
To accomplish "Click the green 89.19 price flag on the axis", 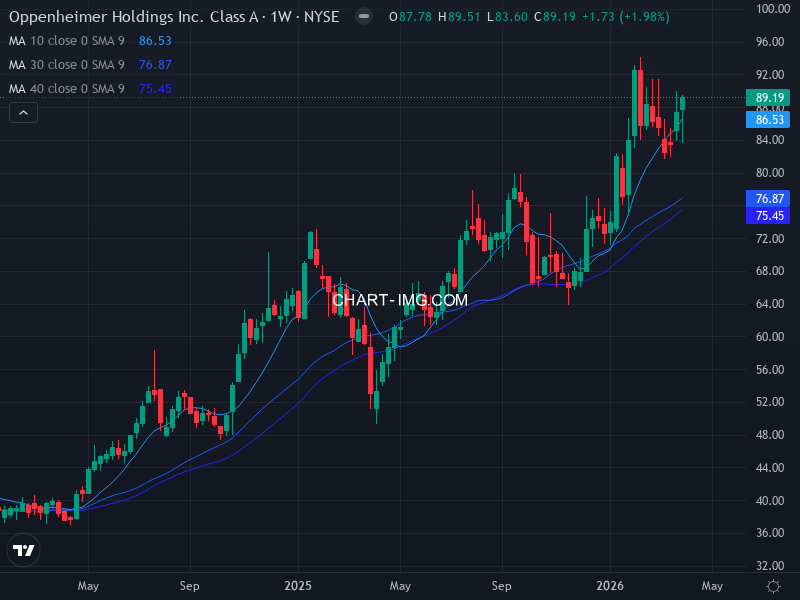I will pos(766,97).
